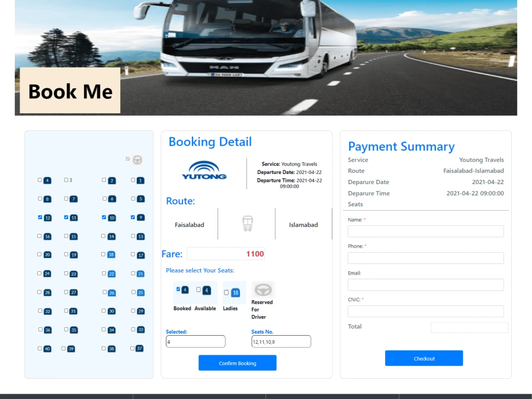Screen dimensions: 532x399
Task: Click the seat 35 badge icon
Action: [x=73, y=330]
